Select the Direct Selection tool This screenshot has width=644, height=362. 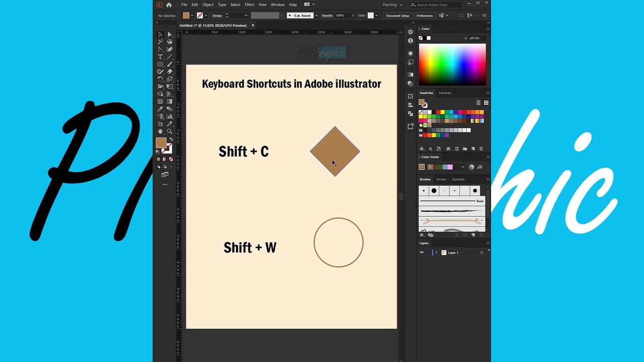pyautogui.click(x=170, y=35)
